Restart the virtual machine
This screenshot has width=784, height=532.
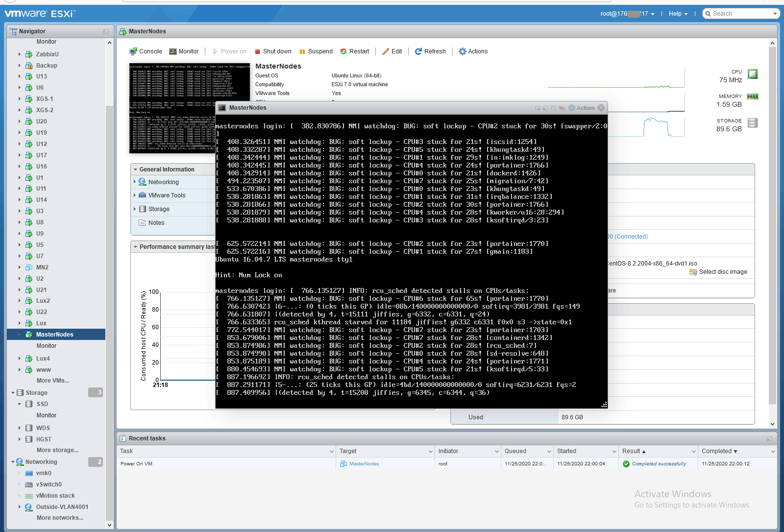(355, 51)
